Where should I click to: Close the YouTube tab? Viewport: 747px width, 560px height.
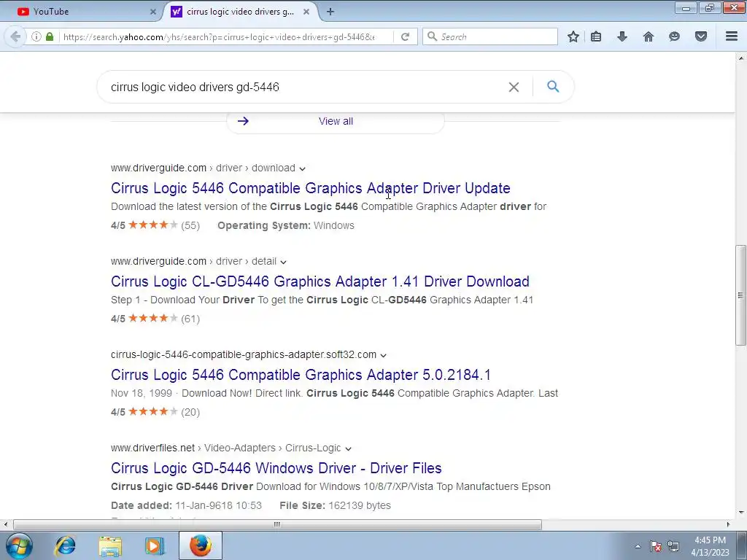click(153, 12)
